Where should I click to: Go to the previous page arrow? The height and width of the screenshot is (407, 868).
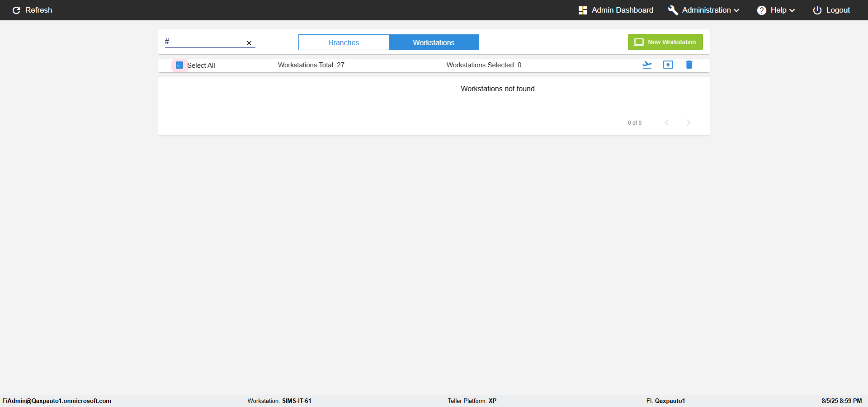(x=667, y=122)
